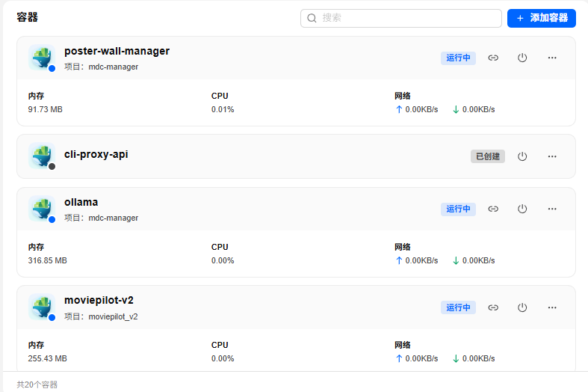
Task: Open three-dot menu for ollama
Action: (552, 209)
